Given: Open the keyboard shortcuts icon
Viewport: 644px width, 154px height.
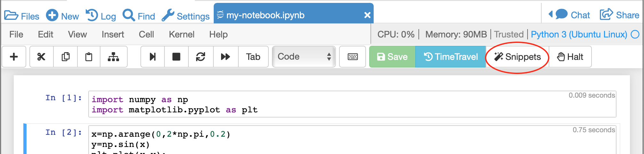Looking at the screenshot, I should (353, 57).
